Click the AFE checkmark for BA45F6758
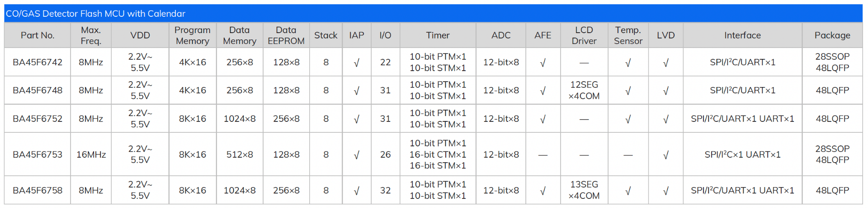Viewport: 868px width, 208px height. pyautogui.click(x=542, y=191)
